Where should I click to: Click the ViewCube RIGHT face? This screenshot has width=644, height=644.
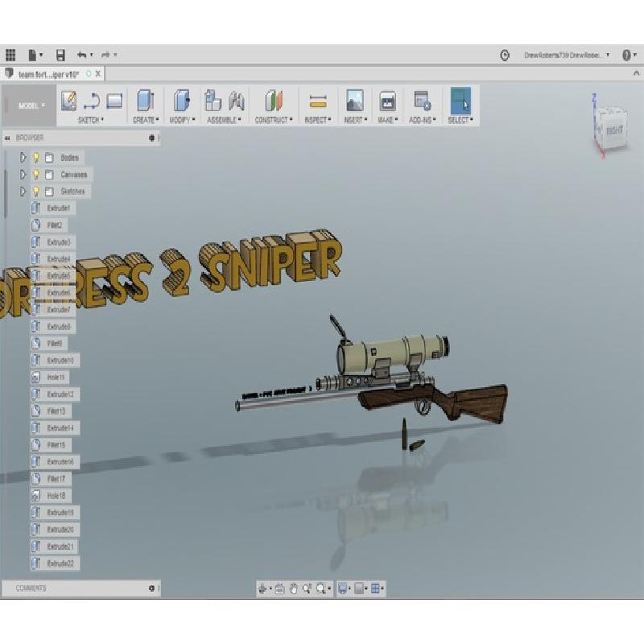(x=614, y=130)
